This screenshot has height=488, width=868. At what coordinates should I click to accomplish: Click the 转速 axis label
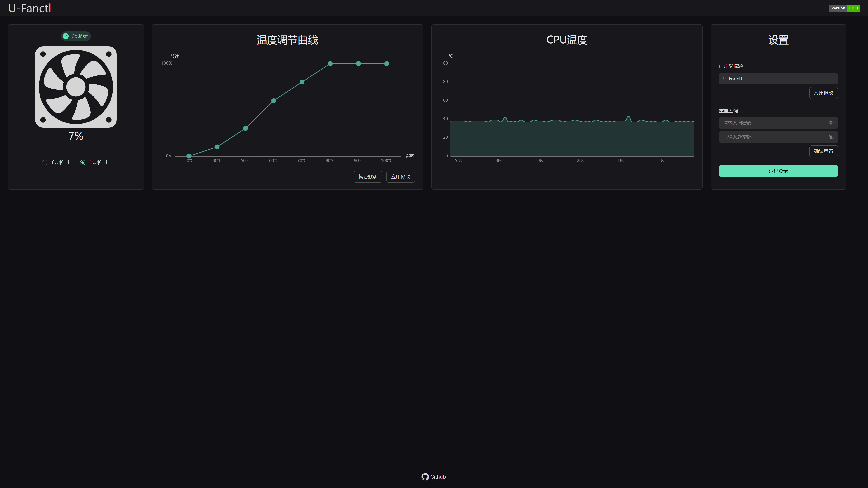point(175,56)
